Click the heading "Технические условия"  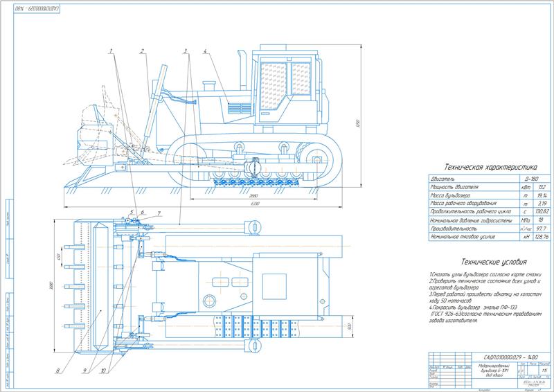494,262
